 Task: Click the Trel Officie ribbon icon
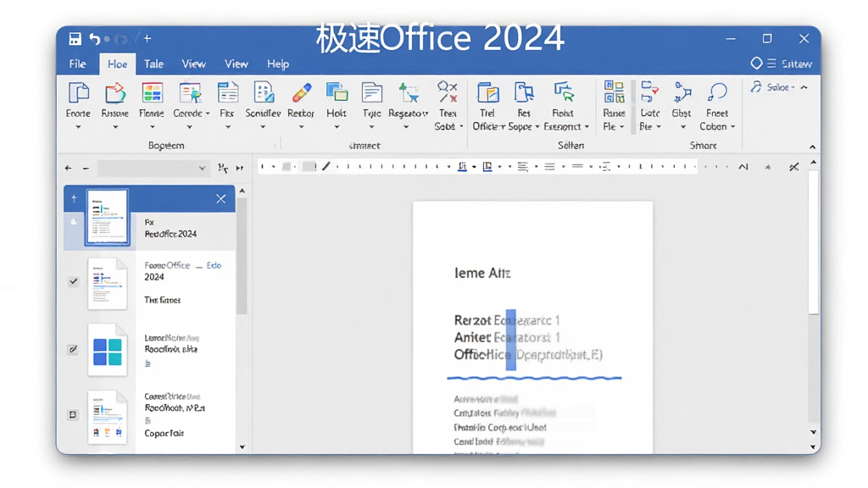[487, 93]
